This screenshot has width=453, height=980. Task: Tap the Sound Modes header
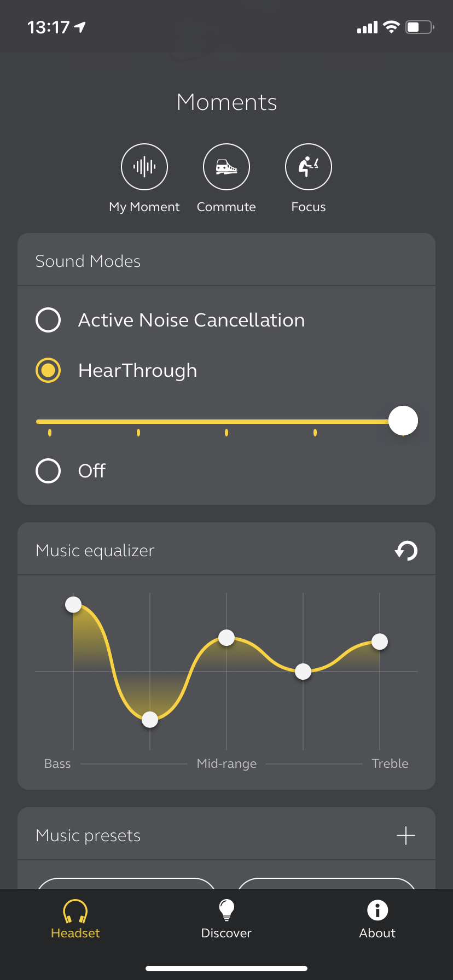(x=88, y=261)
